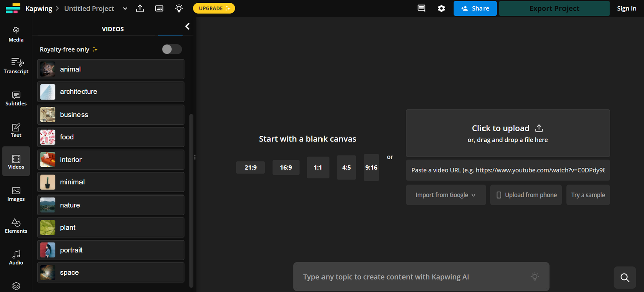The height and width of the screenshot is (292, 644).
Task: Select the architecture video category
Action: point(111,92)
